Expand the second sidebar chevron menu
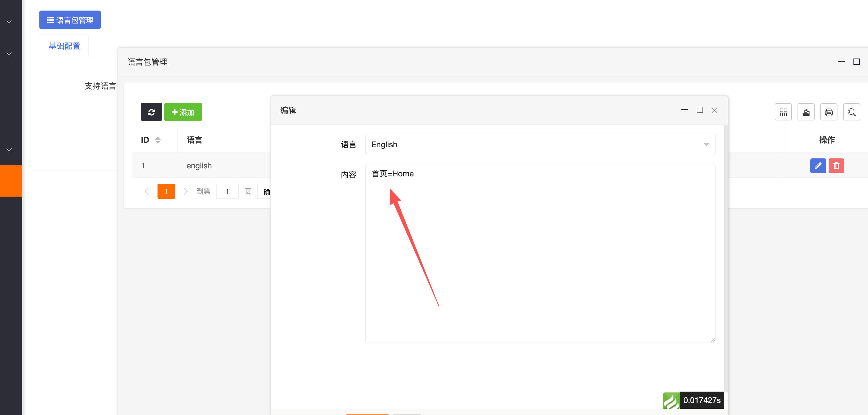This screenshot has width=868, height=415. [x=9, y=54]
